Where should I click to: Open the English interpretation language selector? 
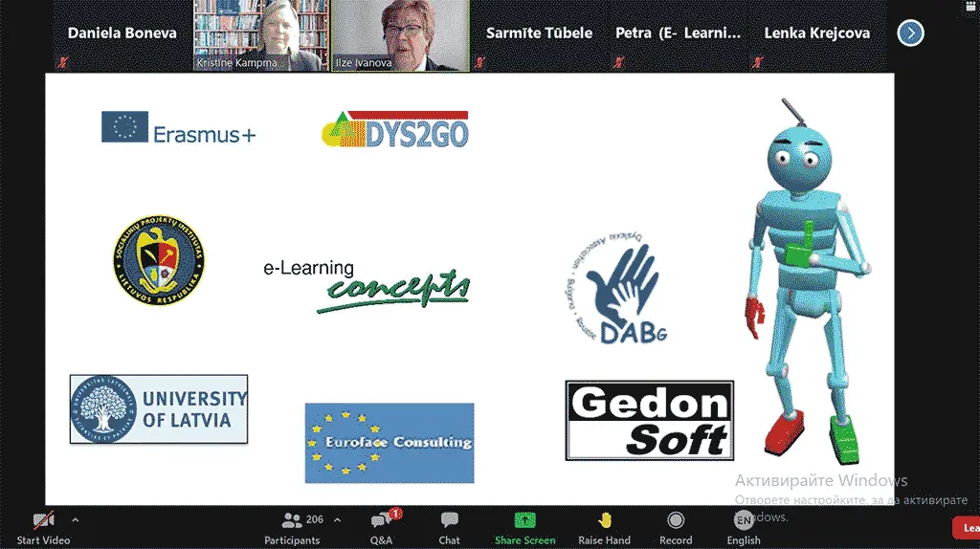point(743,528)
